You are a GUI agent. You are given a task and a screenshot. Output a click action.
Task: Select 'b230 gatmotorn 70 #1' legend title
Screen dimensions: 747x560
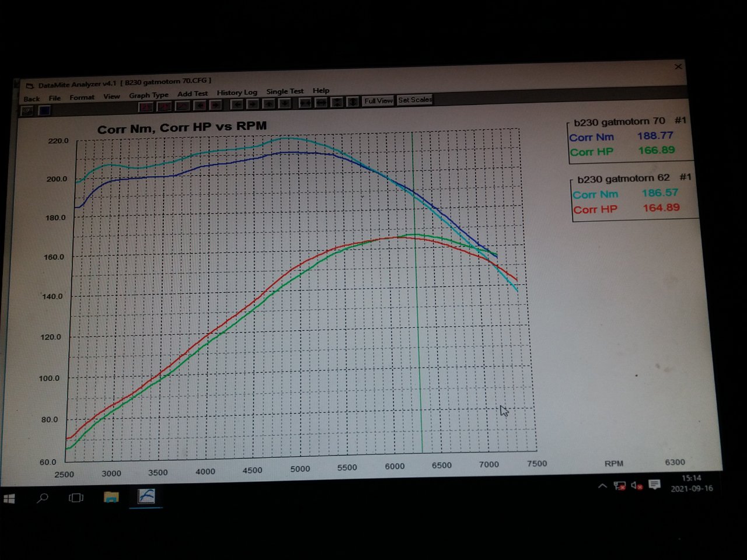tap(630, 121)
